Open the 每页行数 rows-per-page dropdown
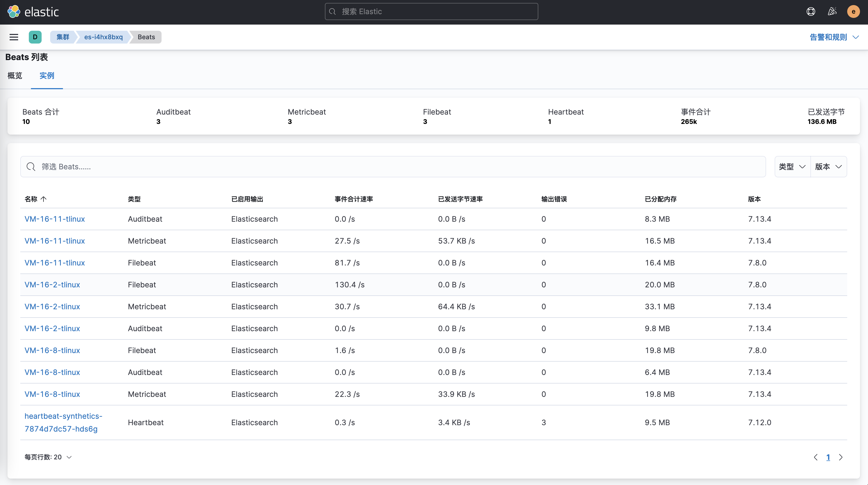 pyautogui.click(x=48, y=457)
